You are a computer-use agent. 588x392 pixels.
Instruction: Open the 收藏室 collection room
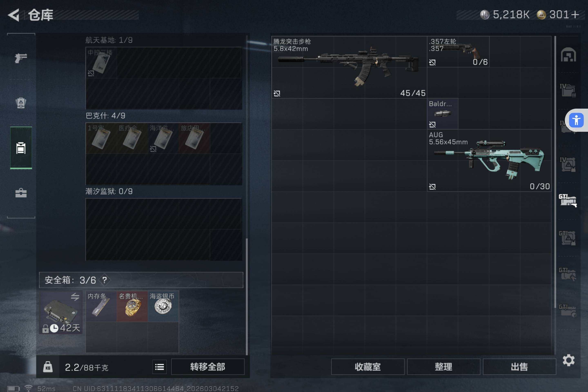(x=367, y=367)
